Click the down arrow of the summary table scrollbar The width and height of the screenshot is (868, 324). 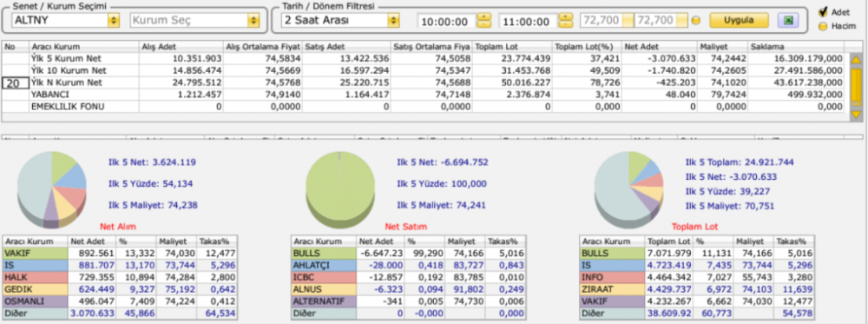coord(856,115)
